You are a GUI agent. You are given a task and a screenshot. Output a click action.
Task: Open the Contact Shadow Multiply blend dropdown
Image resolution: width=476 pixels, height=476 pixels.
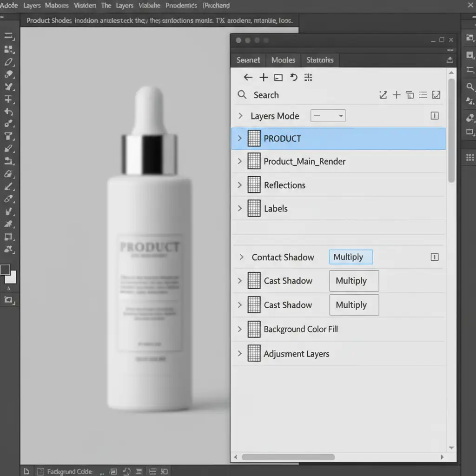[x=350, y=258]
